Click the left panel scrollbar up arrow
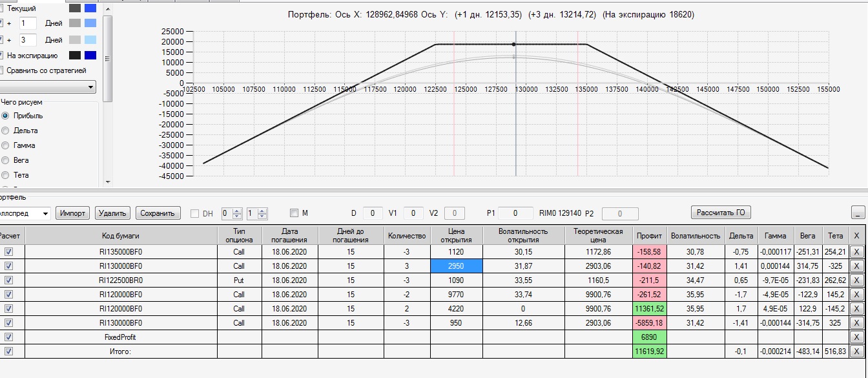 tap(108, 9)
